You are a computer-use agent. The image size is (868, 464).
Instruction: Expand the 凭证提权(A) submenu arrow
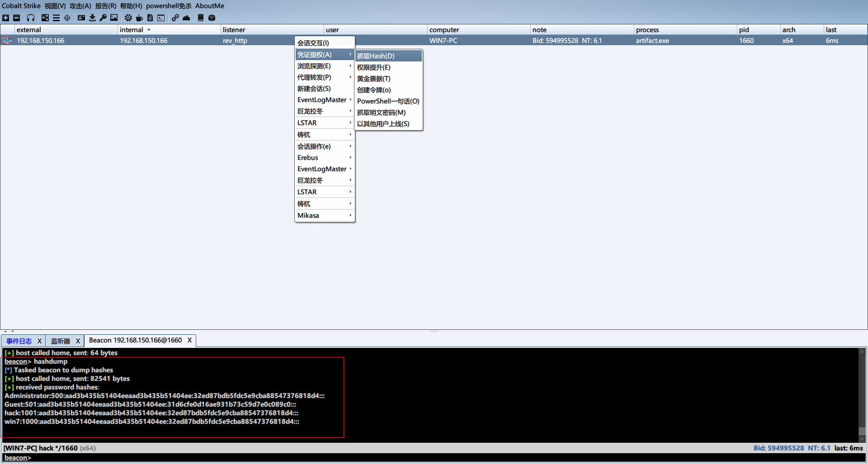[x=350, y=55]
